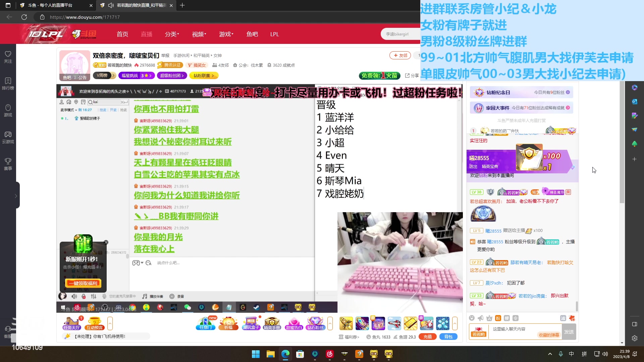Expand the 视频 video dropdown
The height and width of the screenshot is (362, 644).
[199, 34]
